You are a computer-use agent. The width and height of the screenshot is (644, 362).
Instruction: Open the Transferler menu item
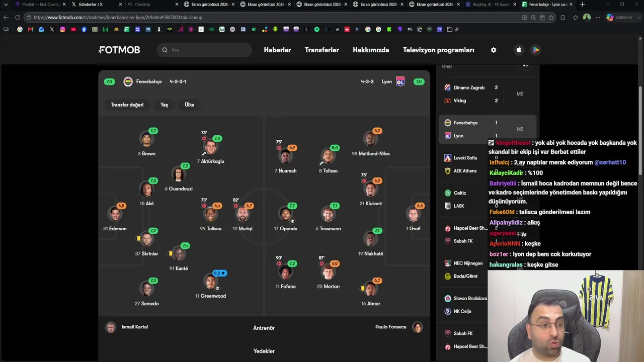point(322,50)
